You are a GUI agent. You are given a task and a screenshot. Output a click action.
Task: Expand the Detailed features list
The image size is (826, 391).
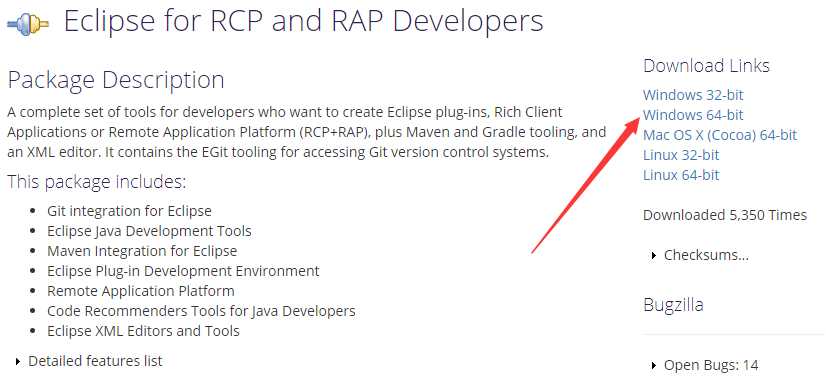89,361
